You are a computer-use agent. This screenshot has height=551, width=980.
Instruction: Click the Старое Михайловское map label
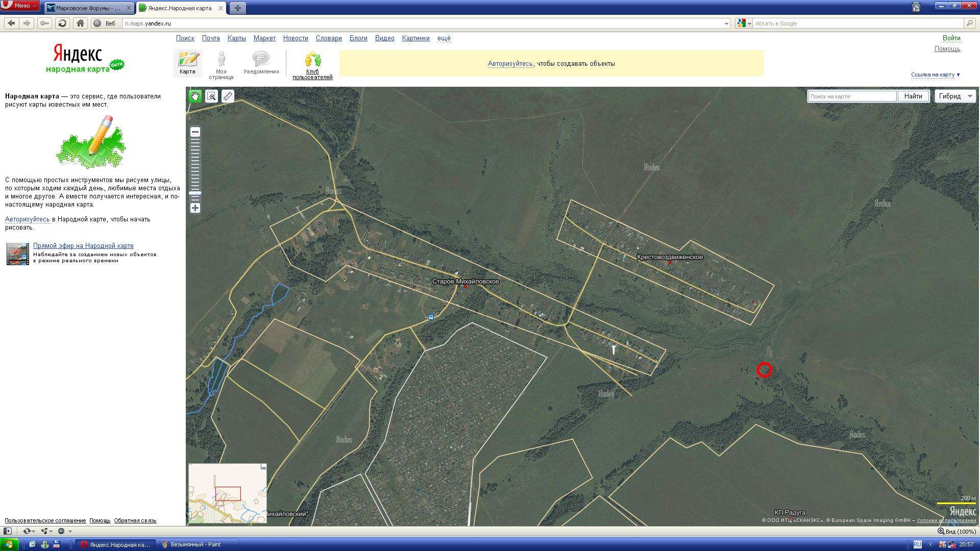[465, 282]
